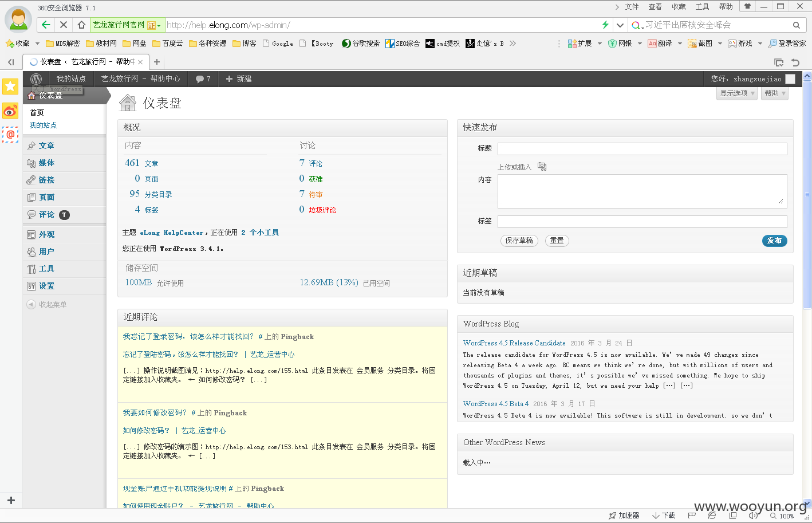Click the plus icon at sidebar bottom
Image resolution: width=812 pixels, height=523 pixels.
[x=11, y=500]
